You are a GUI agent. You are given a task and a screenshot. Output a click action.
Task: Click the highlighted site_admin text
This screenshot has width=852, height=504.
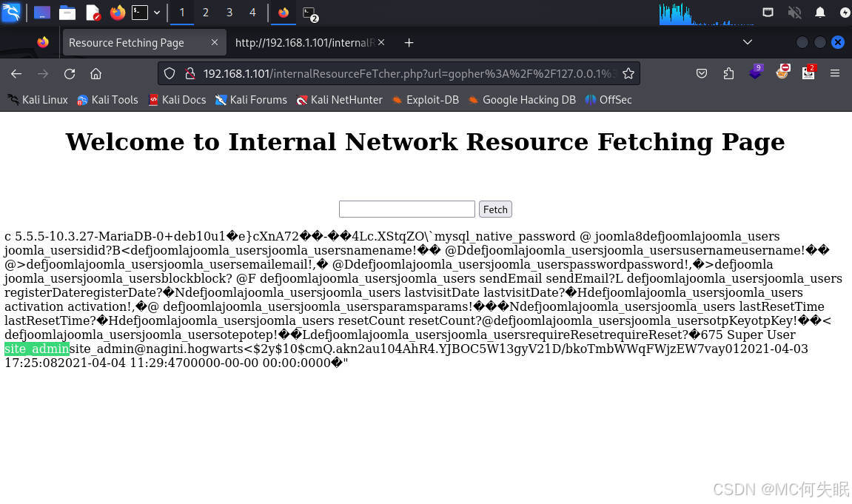[x=37, y=349]
